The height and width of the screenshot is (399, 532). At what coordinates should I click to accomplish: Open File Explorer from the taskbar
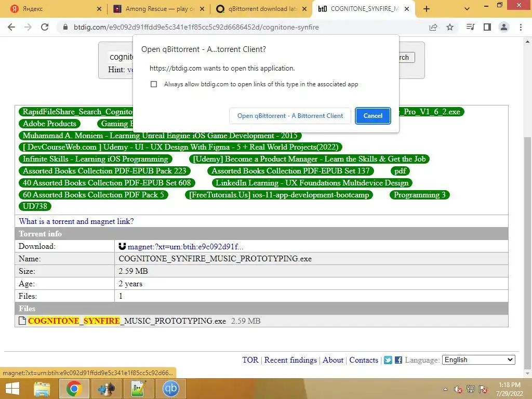click(42, 389)
